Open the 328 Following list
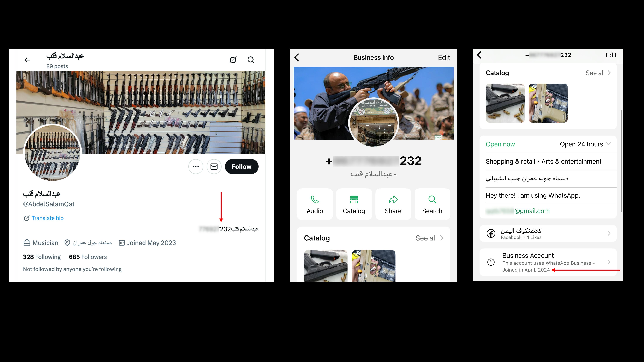Screen dimensions: 644x362 pyautogui.click(x=42, y=257)
